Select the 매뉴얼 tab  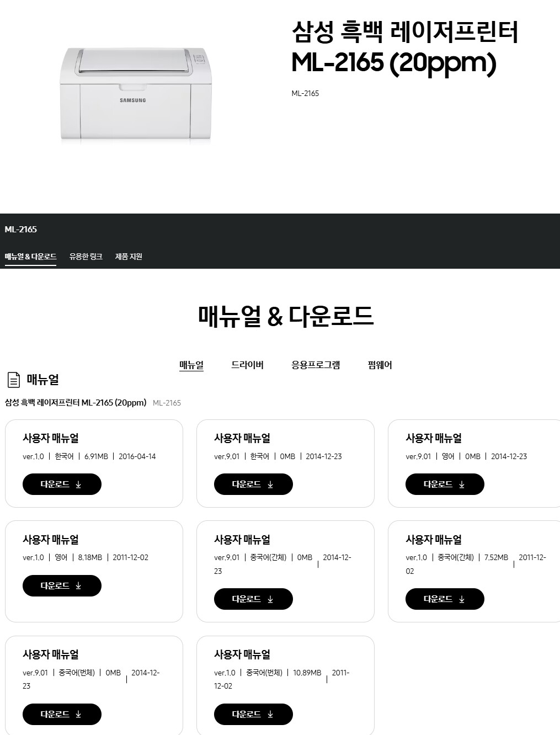tap(191, 365)
